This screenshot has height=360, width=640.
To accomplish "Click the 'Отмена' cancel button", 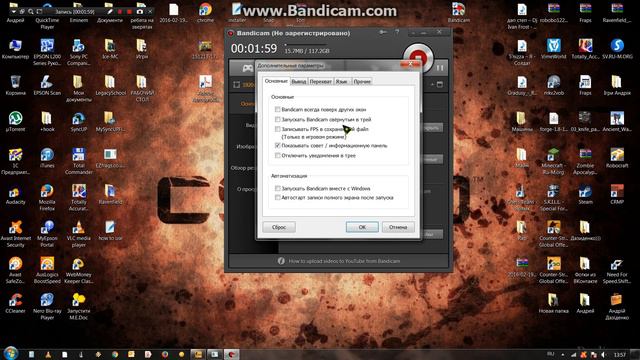I will coord(398,227).
